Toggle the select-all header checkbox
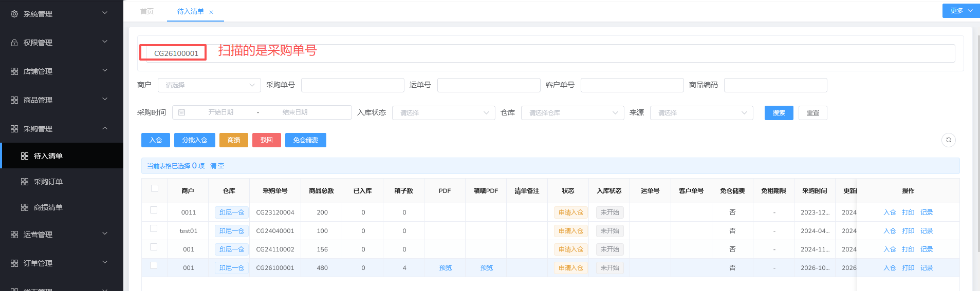This screenshot has width=980, height=291. (155, 188)
